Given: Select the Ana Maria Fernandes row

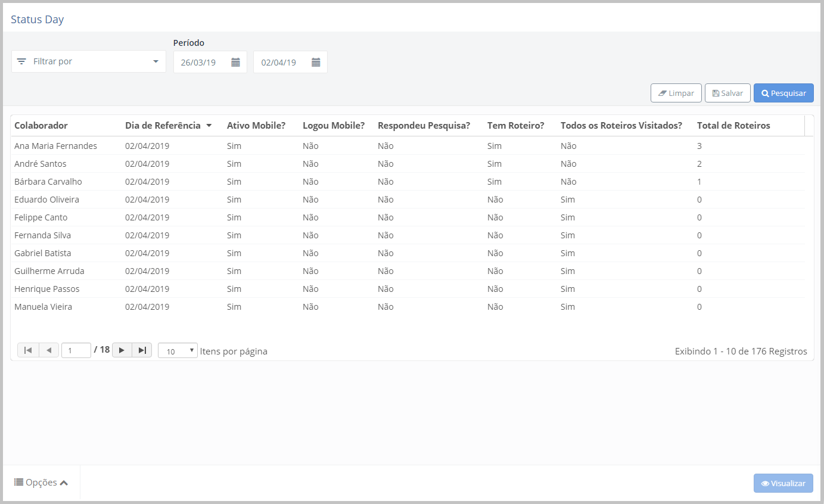Looking at the screenshot, I should pyautogui.click(x=55, y=146).
